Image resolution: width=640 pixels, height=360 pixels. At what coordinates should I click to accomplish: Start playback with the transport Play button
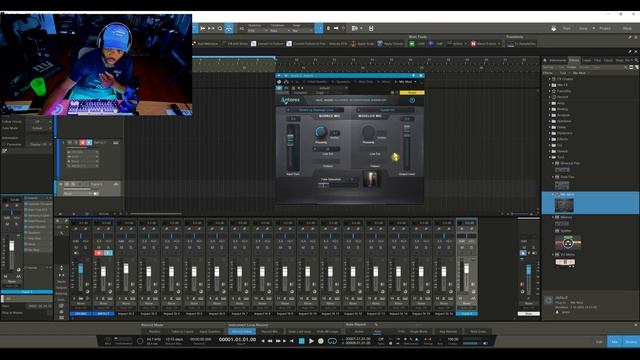point(311,341)
